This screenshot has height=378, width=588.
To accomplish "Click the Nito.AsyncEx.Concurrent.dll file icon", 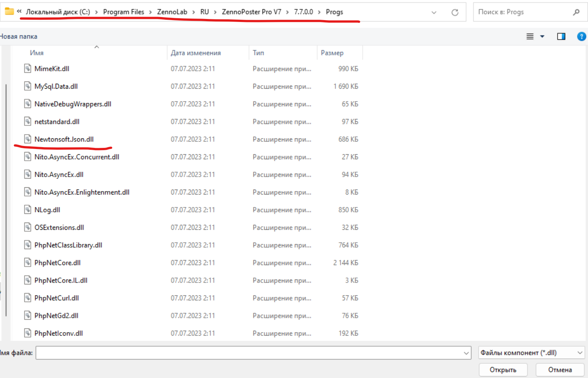I will 28,157.
